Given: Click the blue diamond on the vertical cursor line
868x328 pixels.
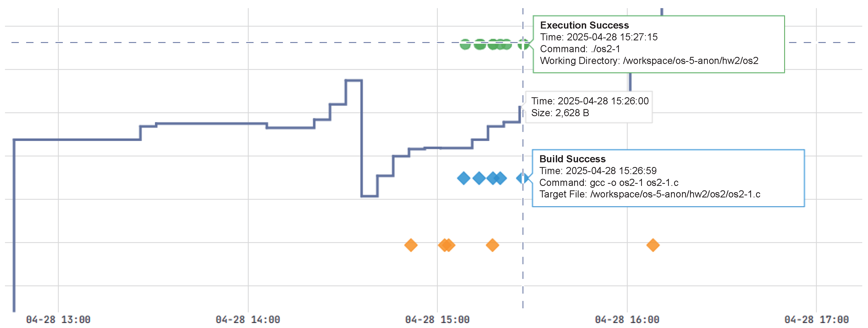Looking at the screenshot, I should coord(523,178).
